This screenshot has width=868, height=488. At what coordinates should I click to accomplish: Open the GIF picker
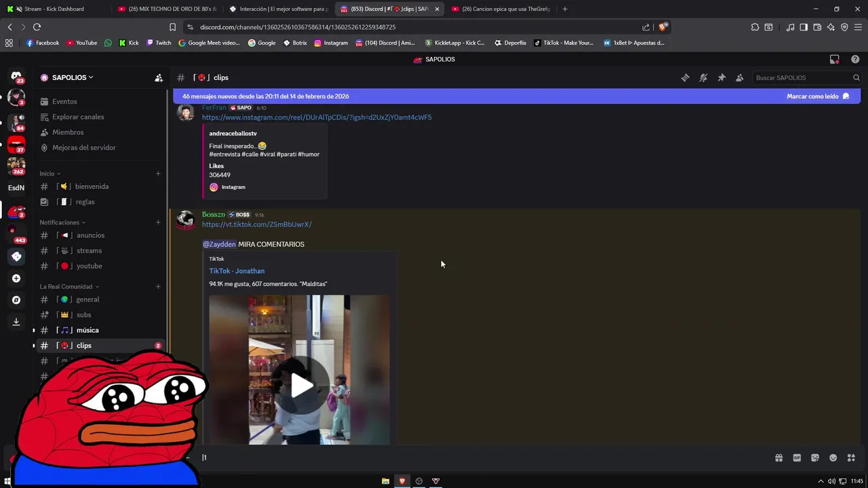(797, 457)
